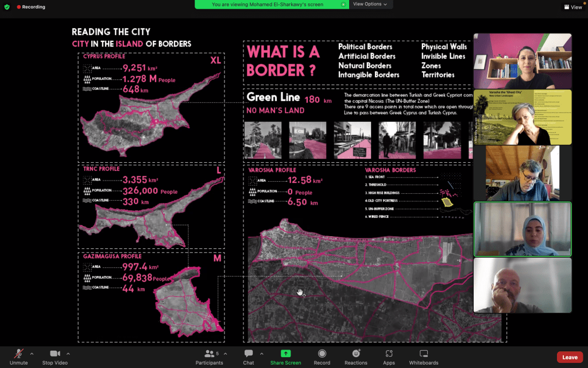Stop the video camera
Viewport: 588px width, 368px height.
click(55, 356)
